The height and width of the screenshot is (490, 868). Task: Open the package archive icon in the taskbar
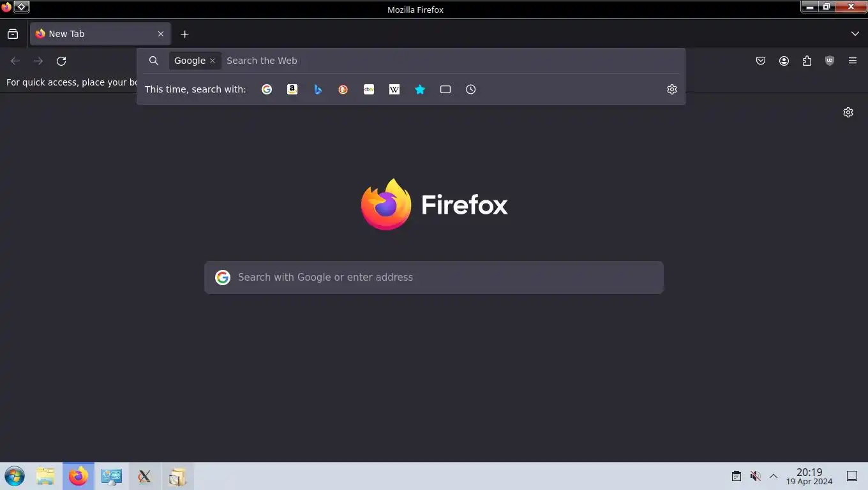click(177, 476)
